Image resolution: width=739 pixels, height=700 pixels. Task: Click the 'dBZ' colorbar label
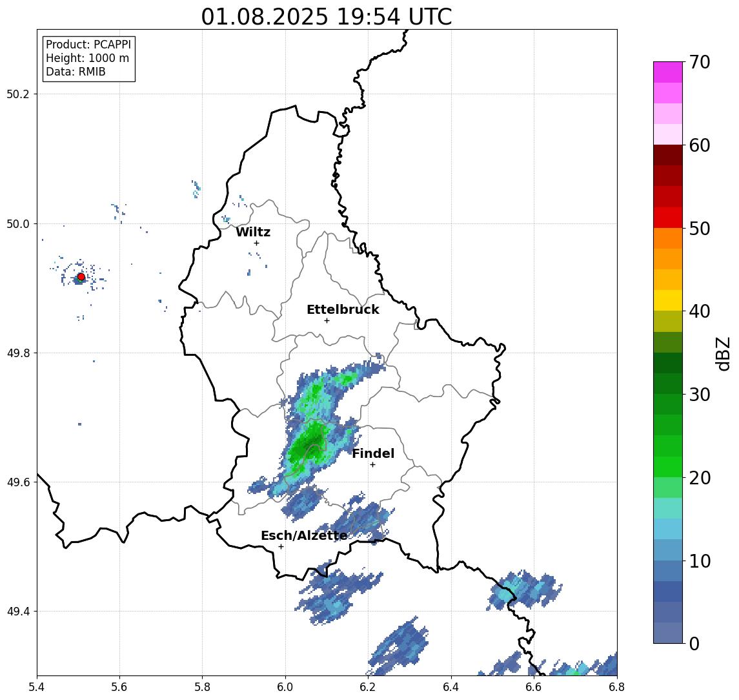pyautogui.click(x=722, y=353)
